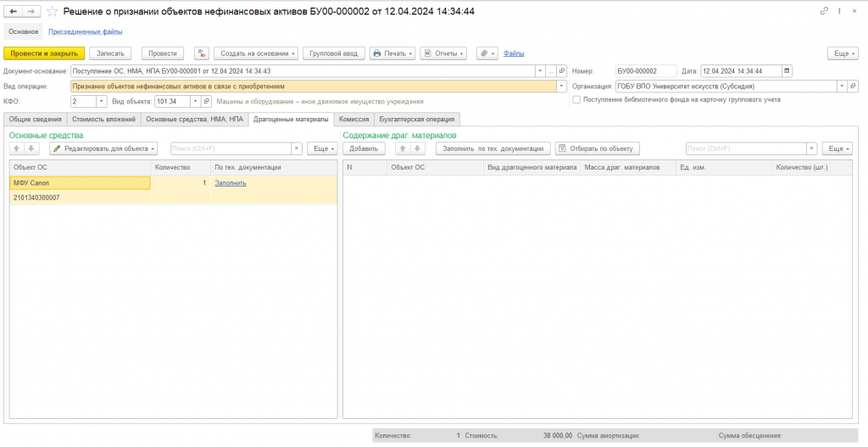The height and width of the screenshot is (447, 868).
Task: Open the Вид объекта 101.34 reference card
Action: pyautogui.click(x=207, y=102)
